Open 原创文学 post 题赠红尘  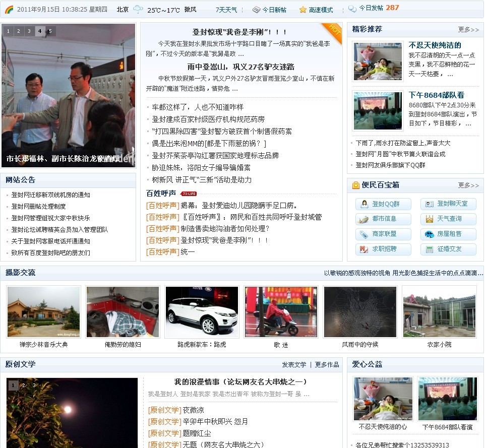(x=197, y=433)
